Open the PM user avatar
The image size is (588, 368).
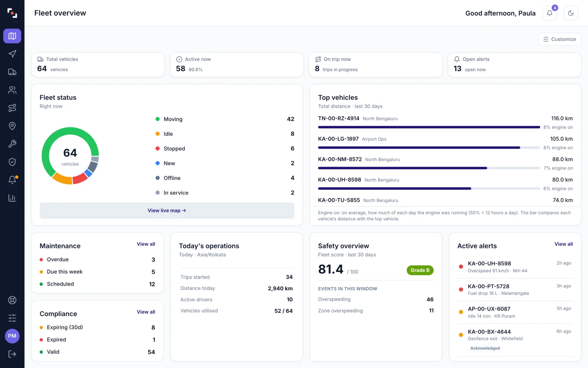12,336
